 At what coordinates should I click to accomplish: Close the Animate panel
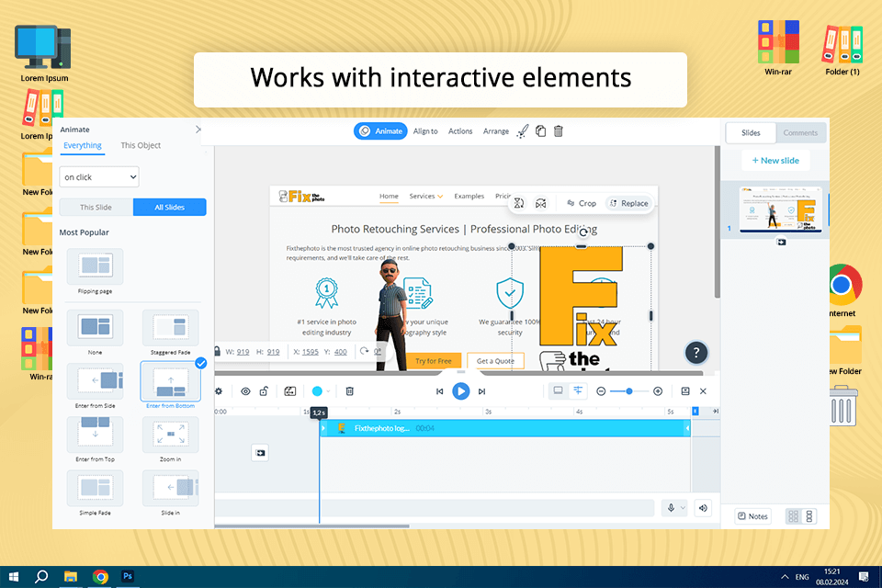(198, 130)
